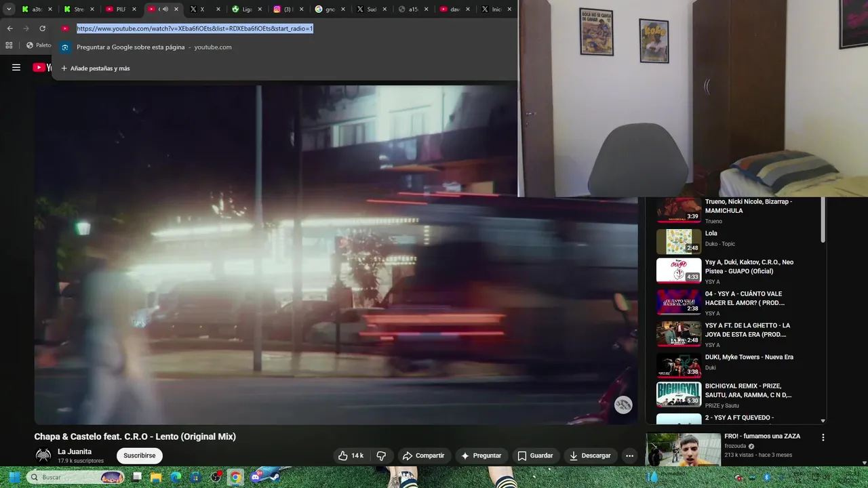This screenshot has height=488, width=868.
Task: Open the Chrome apps grid icon
Action: click(x=9, y=45)
